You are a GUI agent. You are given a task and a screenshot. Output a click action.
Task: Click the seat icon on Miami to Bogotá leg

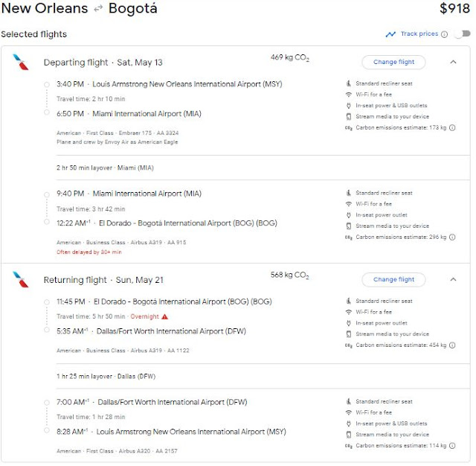click(349, 193)
